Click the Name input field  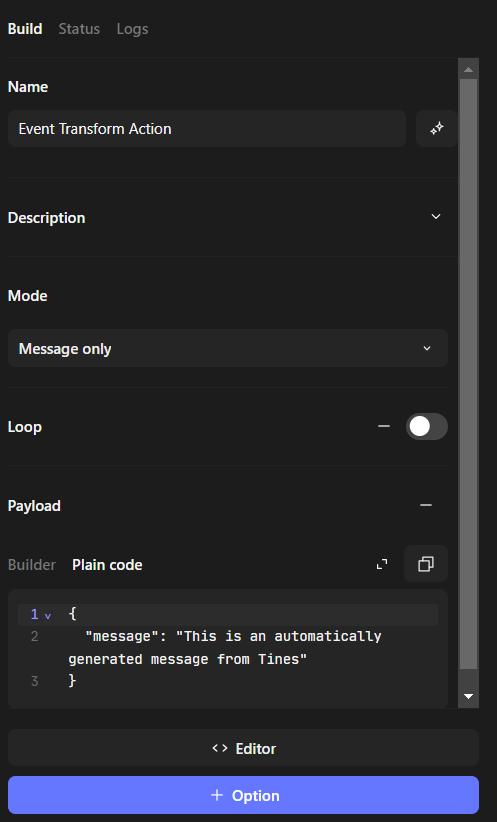pyautogui.click(x=207, y=128)
